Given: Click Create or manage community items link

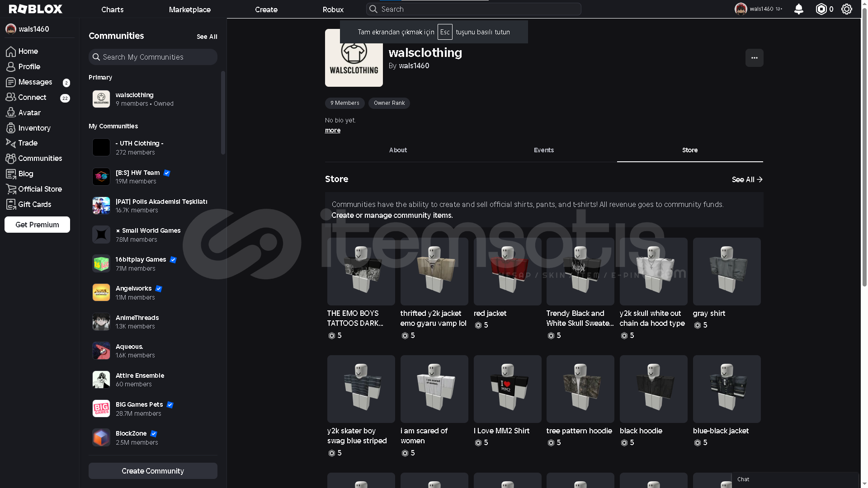Looking at the screenshot, I should coord(392,215).
